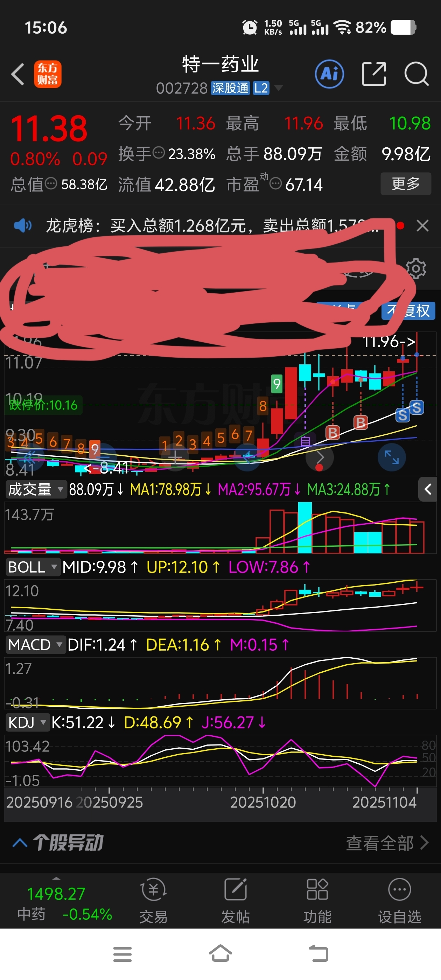Open the KDJ indicator dropdown
The image size is (441, 980).
pos(27,722)
